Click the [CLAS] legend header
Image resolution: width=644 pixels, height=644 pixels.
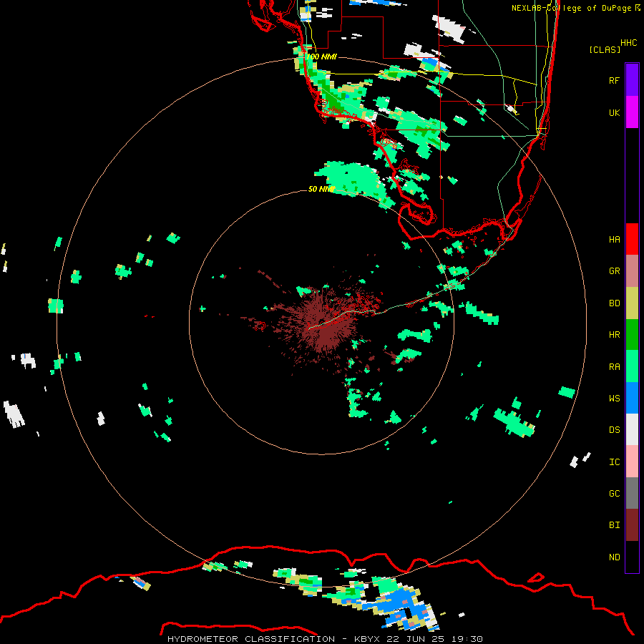[605, 49]
